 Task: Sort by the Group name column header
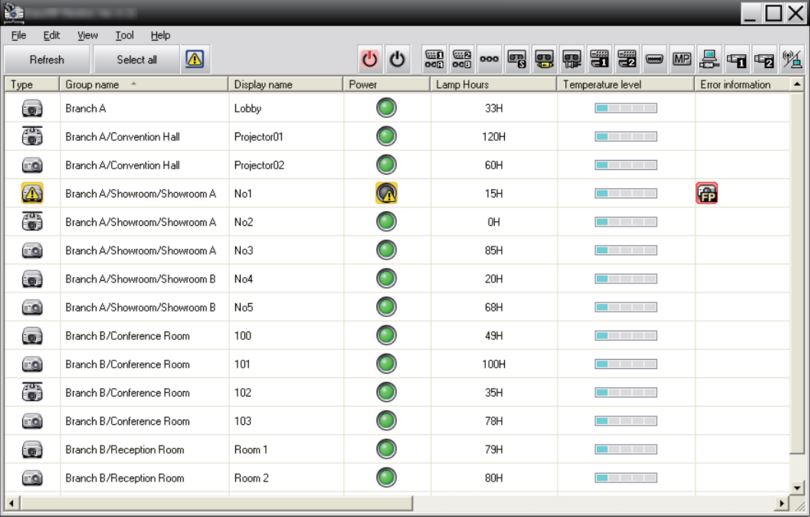point(143,85)
